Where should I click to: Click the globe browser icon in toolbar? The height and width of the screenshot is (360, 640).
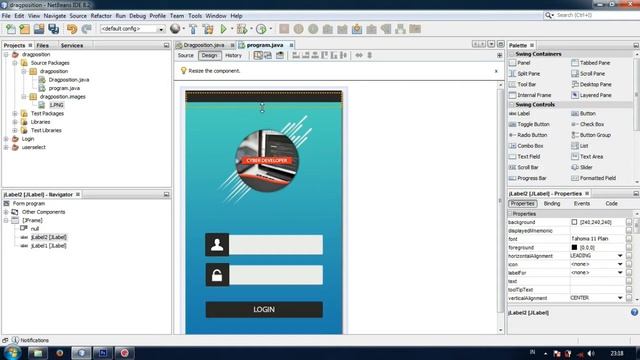click(x=175, y=29)
